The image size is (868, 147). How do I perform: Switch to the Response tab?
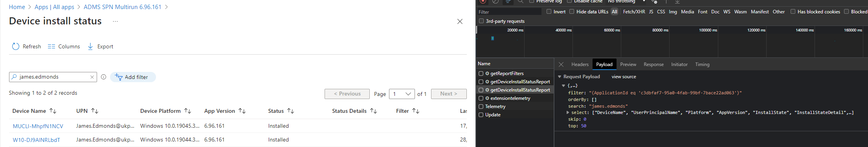(653, 64)
